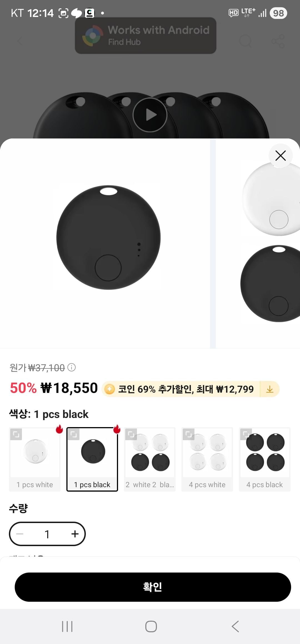Decrease quantity with the minus button

click(x=20, y=534)
